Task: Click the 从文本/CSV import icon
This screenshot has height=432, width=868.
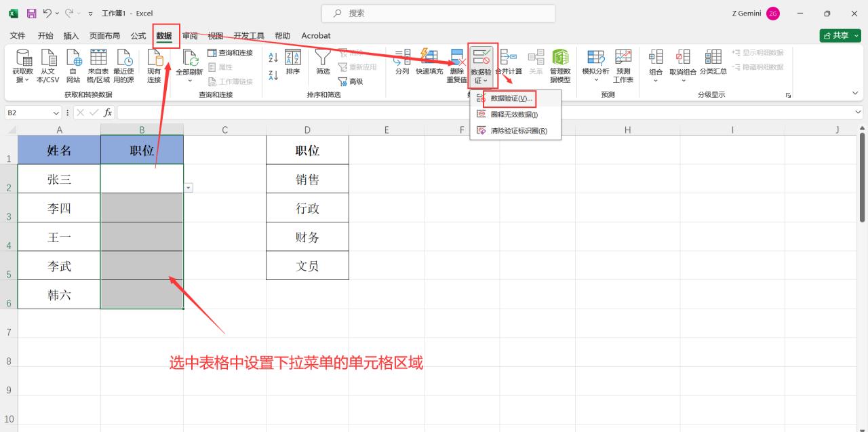Action: click(x=47, y=66)
